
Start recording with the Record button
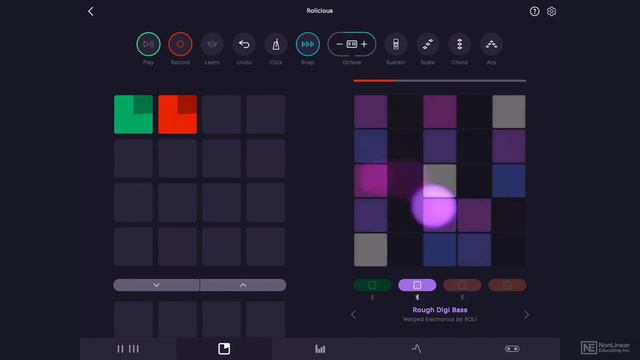pos(180,44)
